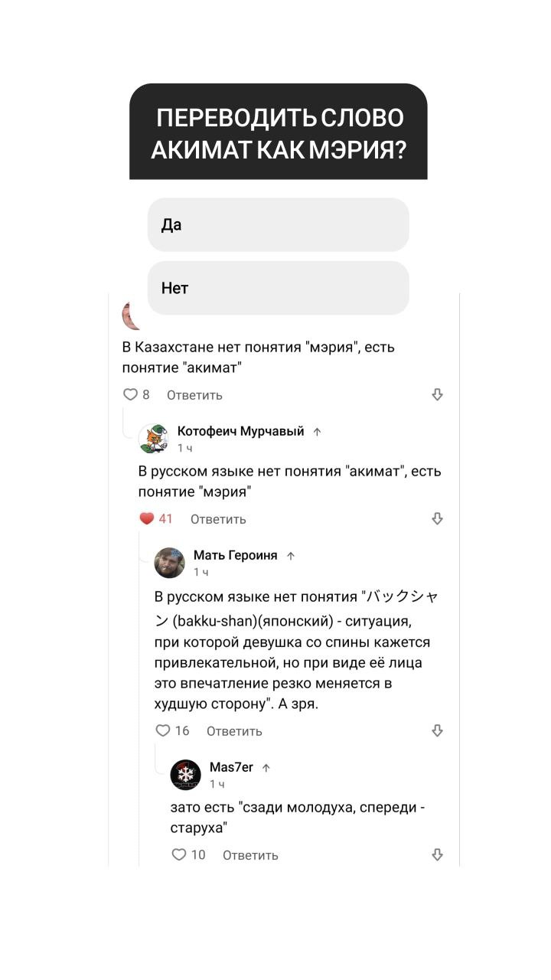Jump to parent via arrow beside Mas7er
This screenshot has height=980, width=551.
266,768
